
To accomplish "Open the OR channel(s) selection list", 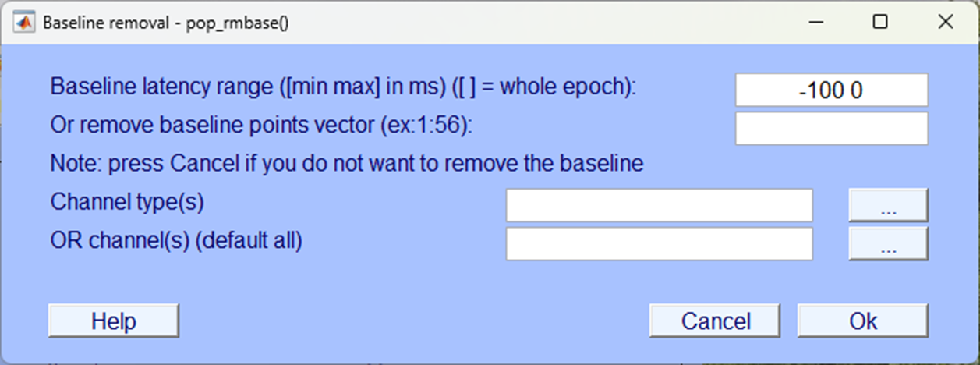I will pos(888,243).
